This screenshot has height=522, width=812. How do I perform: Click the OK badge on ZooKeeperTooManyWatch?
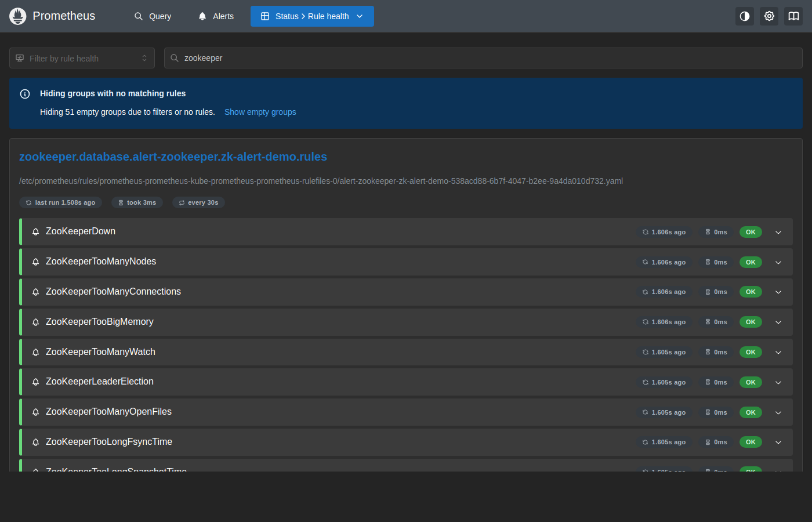tap(751, 352)
